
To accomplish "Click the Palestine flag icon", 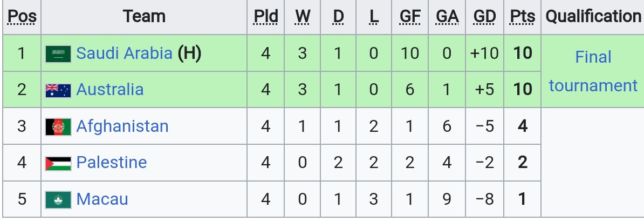I will click(x=58, y=163).
